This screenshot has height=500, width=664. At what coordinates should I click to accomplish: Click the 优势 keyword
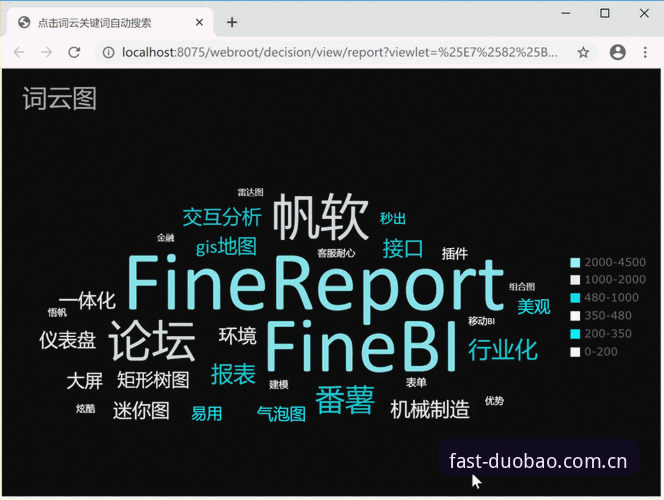[494, 401]
